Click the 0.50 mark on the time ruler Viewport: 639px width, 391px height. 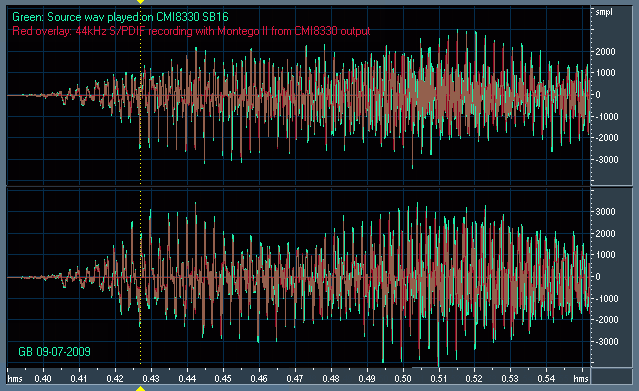pyautogui.click(x=403, y=379)
